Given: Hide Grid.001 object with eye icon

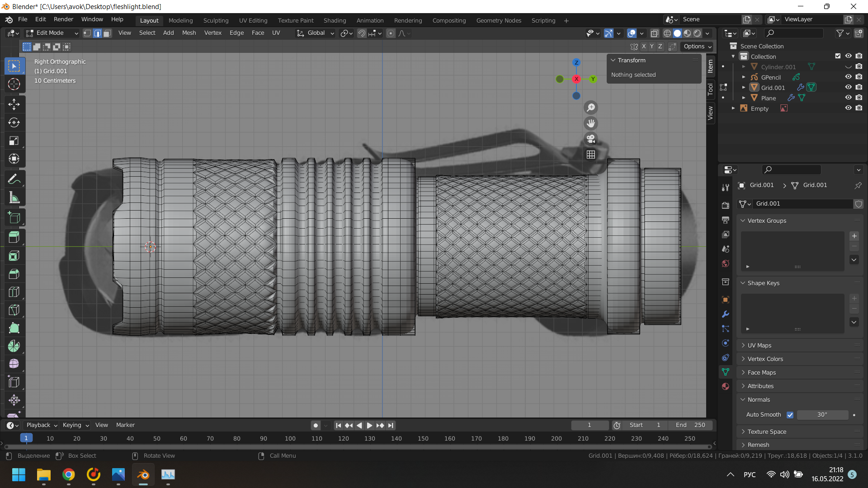Looking at the screenshot, I should [x=848, y=88].
